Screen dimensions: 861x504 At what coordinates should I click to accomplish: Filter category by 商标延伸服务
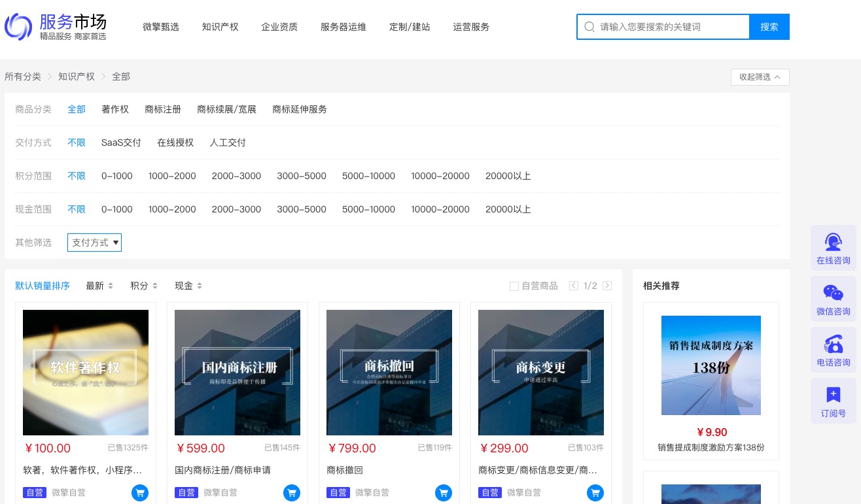click(300, 109)
